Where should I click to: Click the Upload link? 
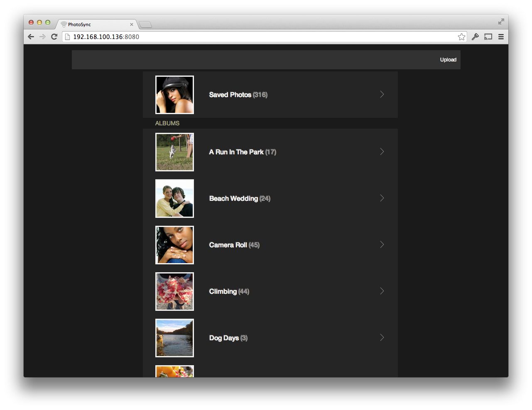(x=448, y=60)
